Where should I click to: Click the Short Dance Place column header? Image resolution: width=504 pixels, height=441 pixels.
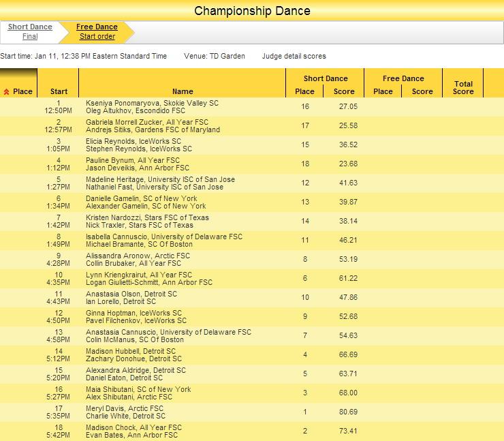(x=304, y=91)
